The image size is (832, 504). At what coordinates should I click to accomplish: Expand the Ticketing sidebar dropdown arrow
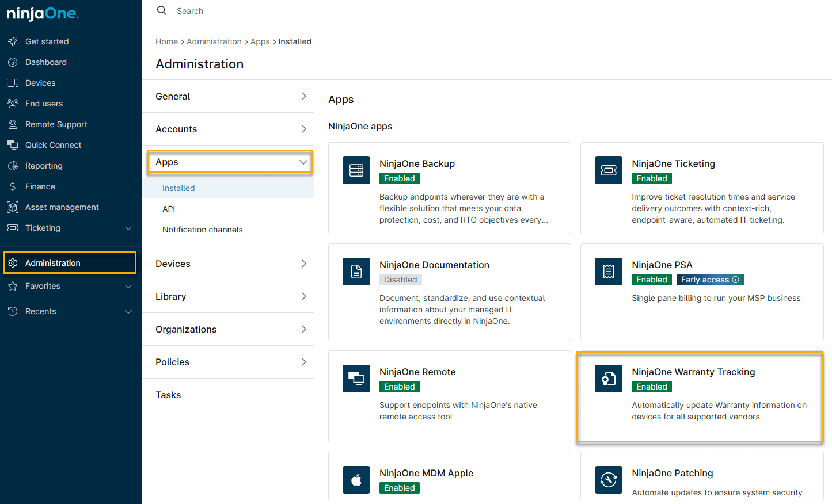(128, 228)
